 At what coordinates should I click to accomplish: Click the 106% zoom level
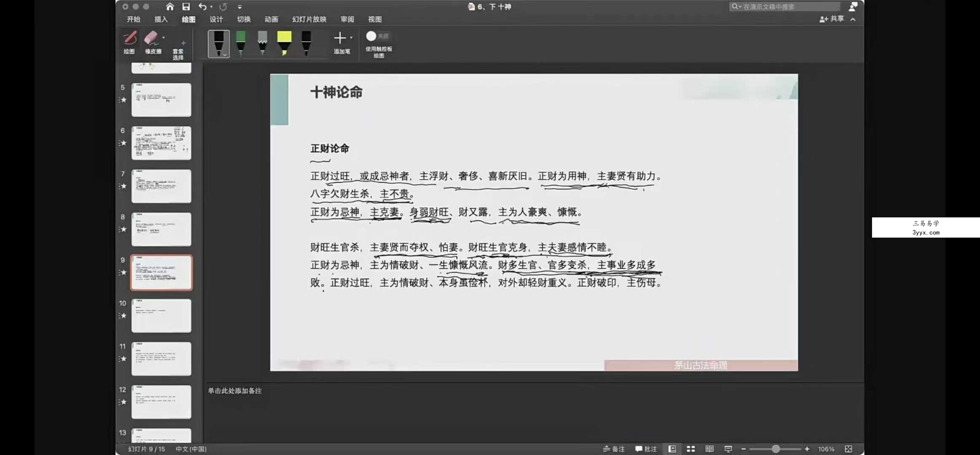point(826,449)
